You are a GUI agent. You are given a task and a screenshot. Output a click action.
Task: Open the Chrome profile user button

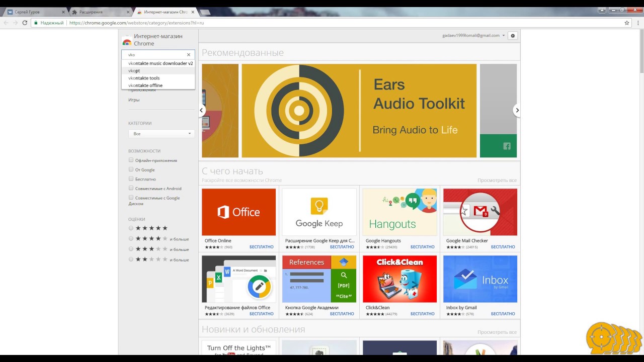[602, 9]
